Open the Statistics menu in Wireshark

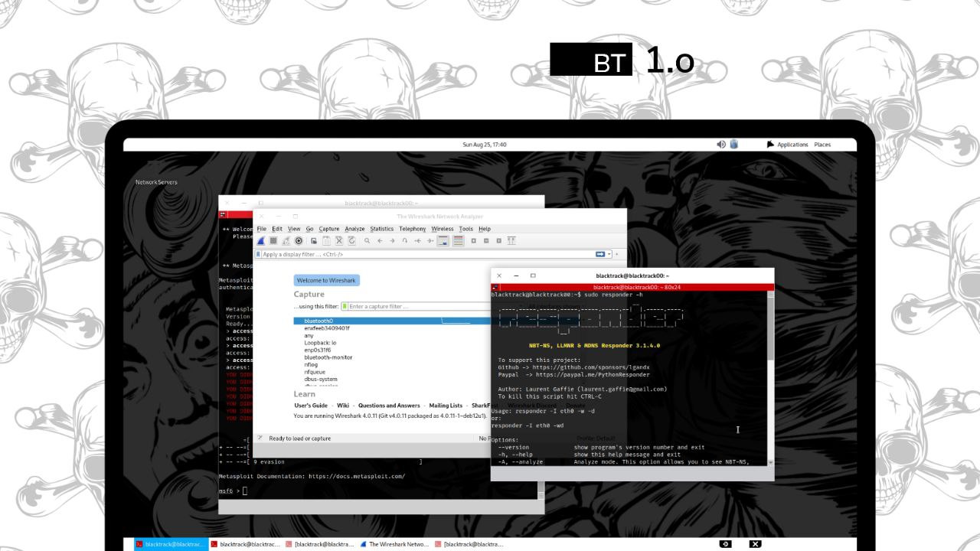(381, 229)
